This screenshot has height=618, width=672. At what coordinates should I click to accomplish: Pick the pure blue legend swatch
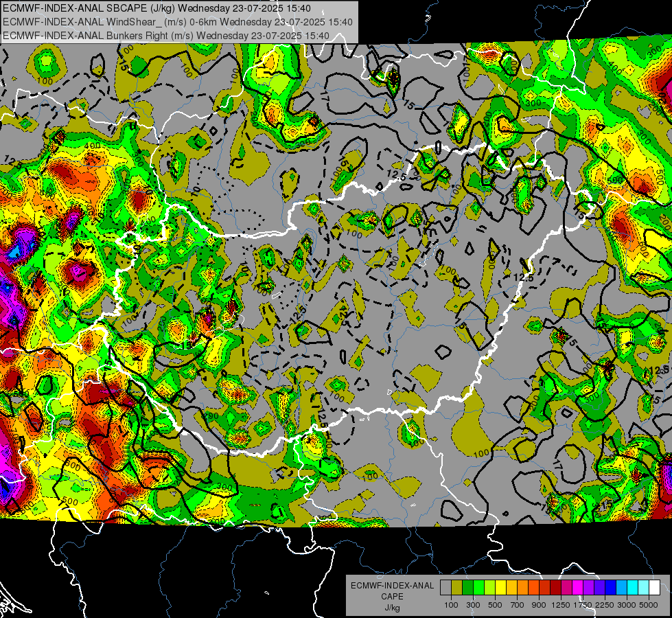610,588
